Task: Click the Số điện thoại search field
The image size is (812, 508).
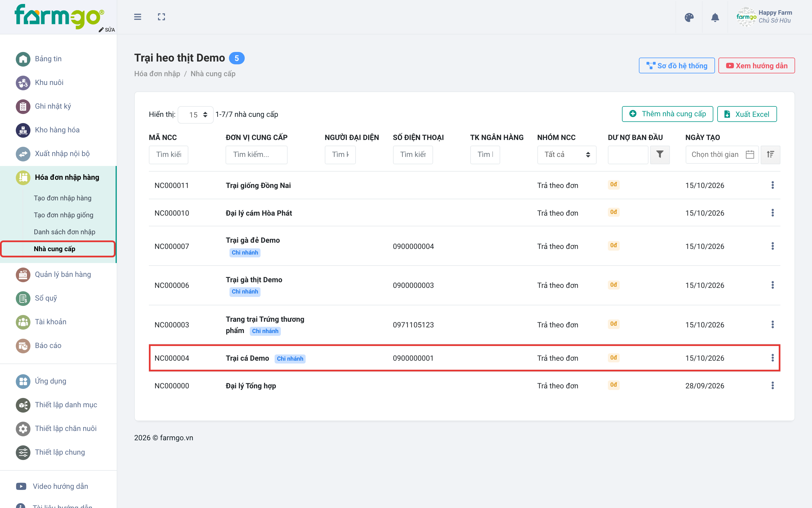Action: click(413, 155)
